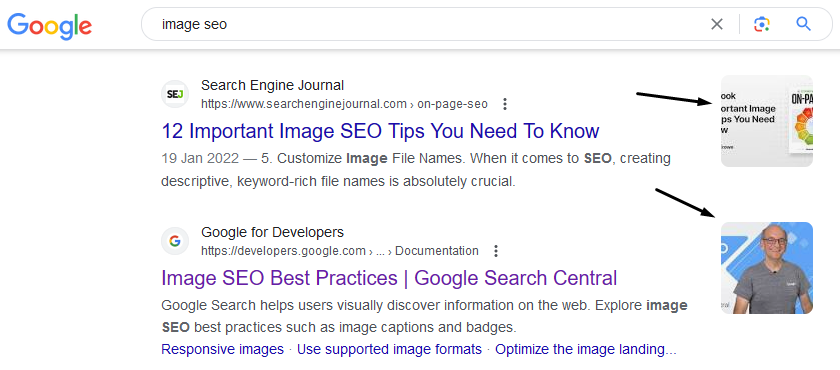Open Google Lens image search
840x370 pixels.
(x=761, y=24)
